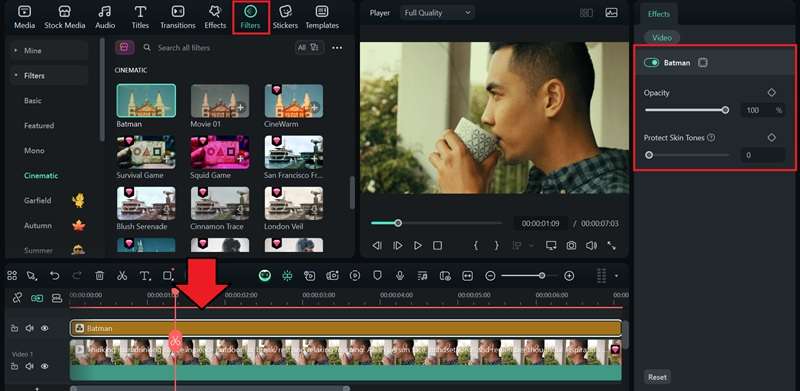The height and width of the screenshot is (391, 800).
Task: Select the Video sub-tab in Effects panel
Action: coord(662,37)
